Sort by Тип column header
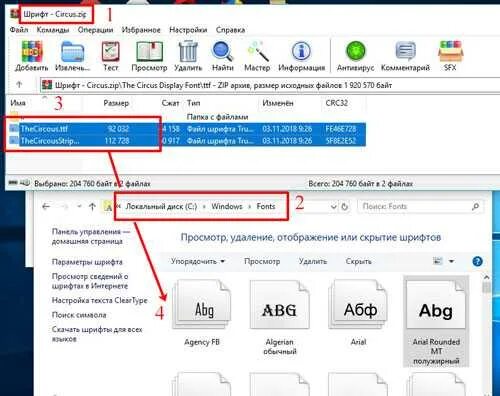 click(194, 103)
